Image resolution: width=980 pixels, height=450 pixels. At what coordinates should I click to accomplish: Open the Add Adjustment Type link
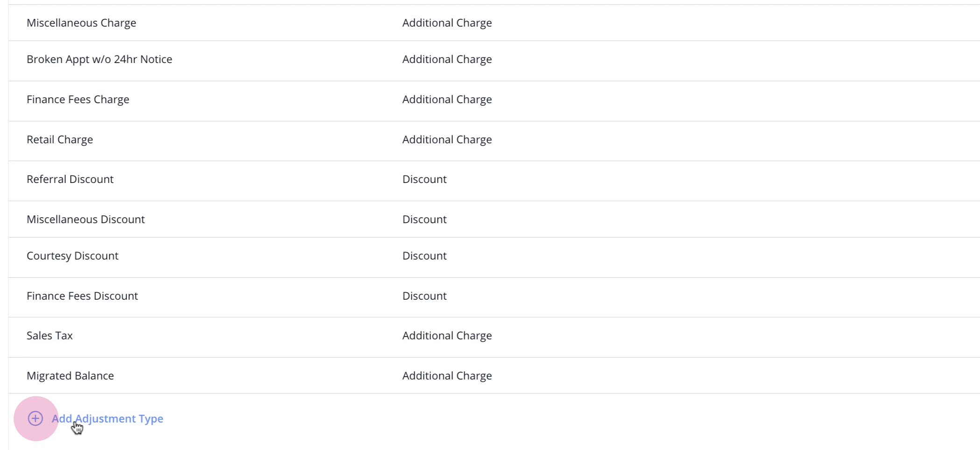[107, 418]
